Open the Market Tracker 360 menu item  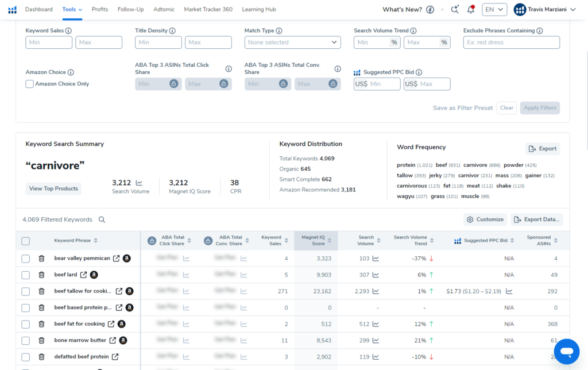click(x=208, y=9)
